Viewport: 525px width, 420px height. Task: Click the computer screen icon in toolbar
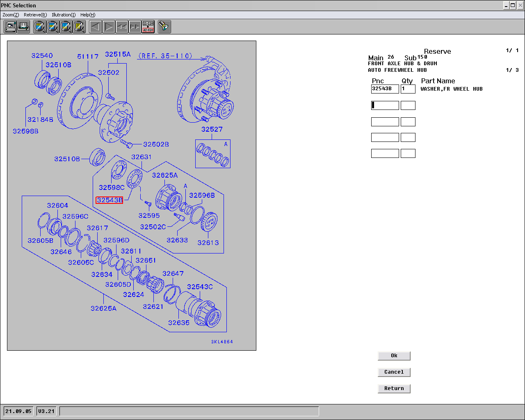pyautogui.click(x=10, y=27)
